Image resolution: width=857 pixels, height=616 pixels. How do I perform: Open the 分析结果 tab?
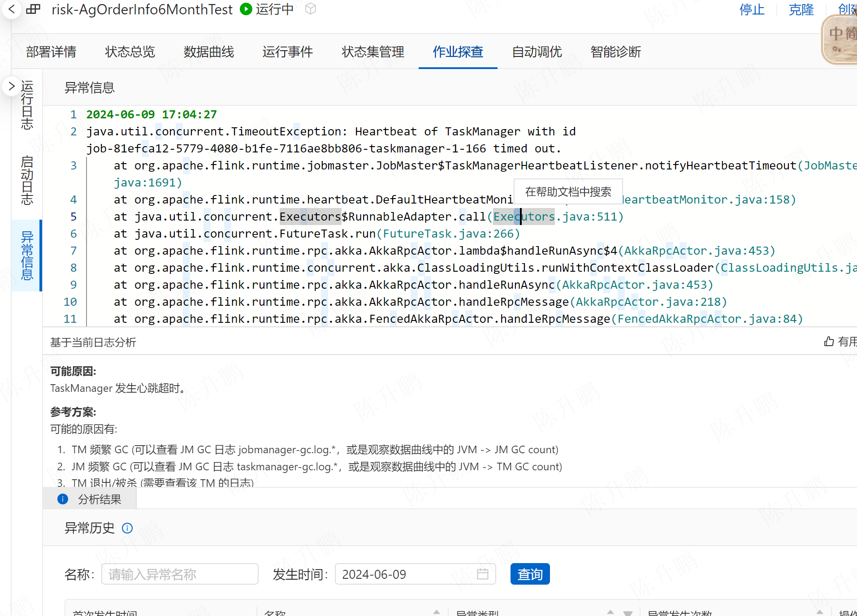point(90,499)
